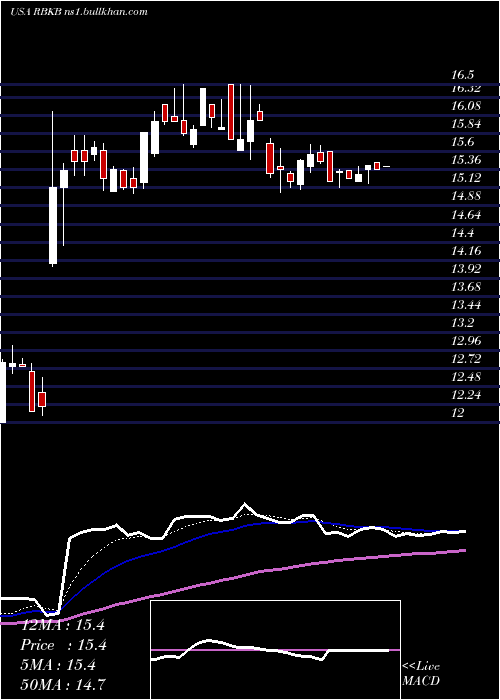Select the 16.5 price axis label
The height and width of the screenshot is (700, 500).
pyautogui.click(x=462, y=75)
